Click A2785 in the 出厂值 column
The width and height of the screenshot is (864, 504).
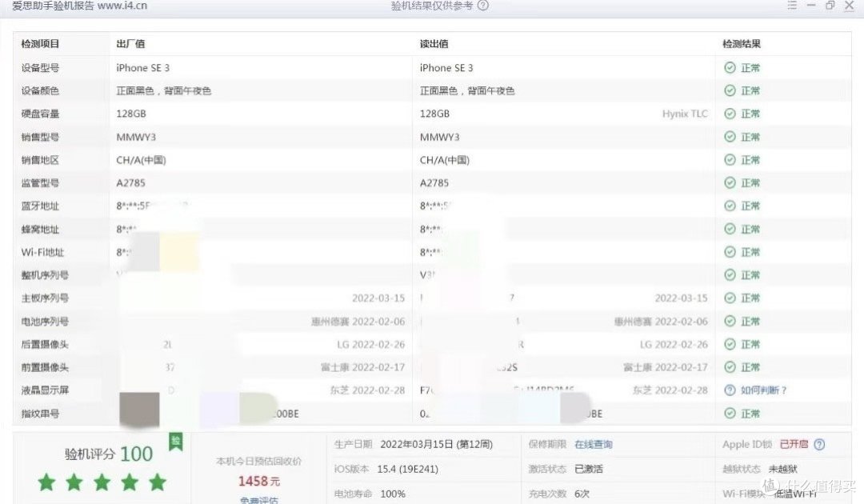tap(130, 183)
